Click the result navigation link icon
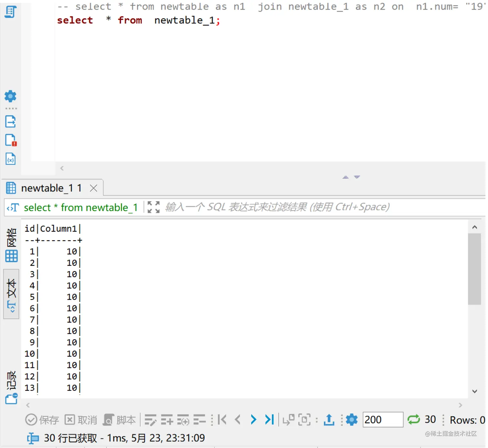488x448 pixels. pos(289,420)
